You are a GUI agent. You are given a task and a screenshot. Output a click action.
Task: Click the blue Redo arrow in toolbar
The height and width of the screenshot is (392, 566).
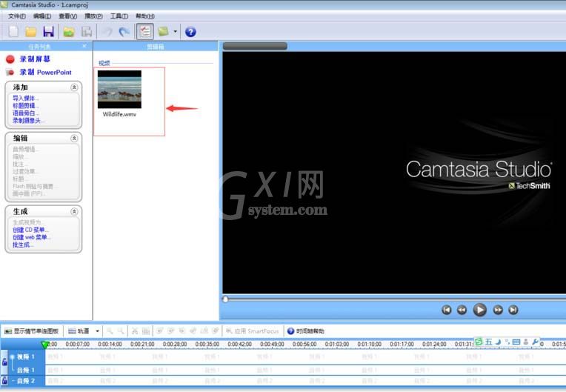click(x=124, y=32)
